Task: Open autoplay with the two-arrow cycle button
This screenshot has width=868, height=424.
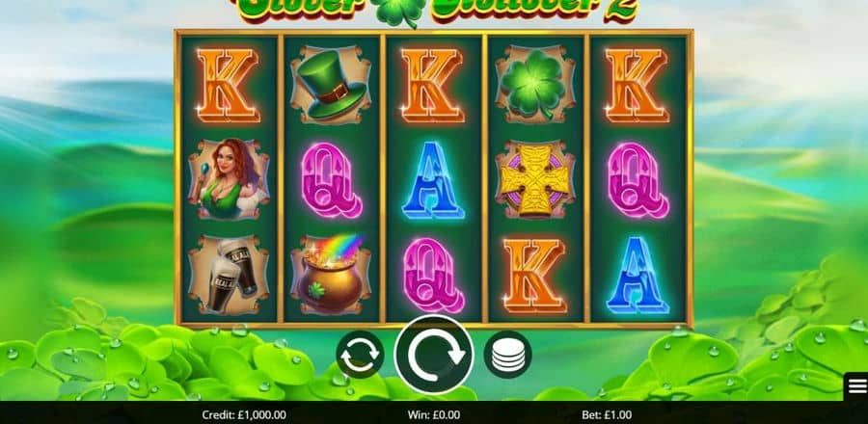Action: 360,355
